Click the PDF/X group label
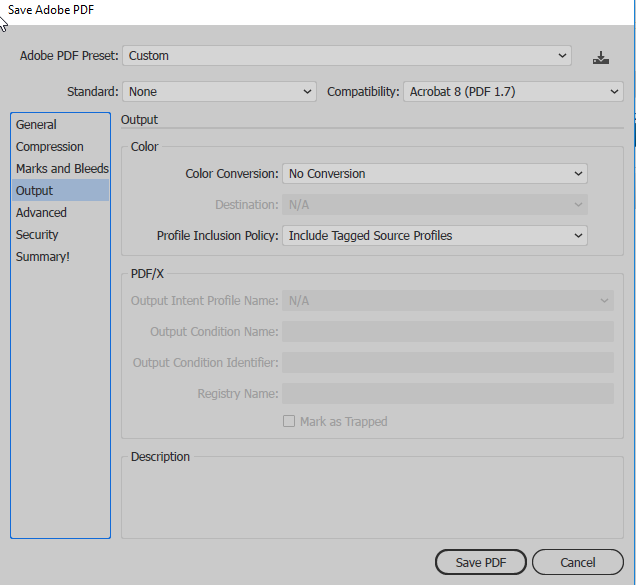This screenshot has width=636, height=585. 147,274
